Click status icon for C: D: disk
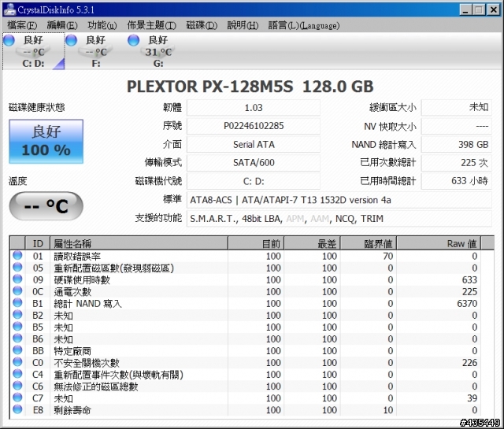The width and height of the screenshot is (504, 429). tap(9, 40)
